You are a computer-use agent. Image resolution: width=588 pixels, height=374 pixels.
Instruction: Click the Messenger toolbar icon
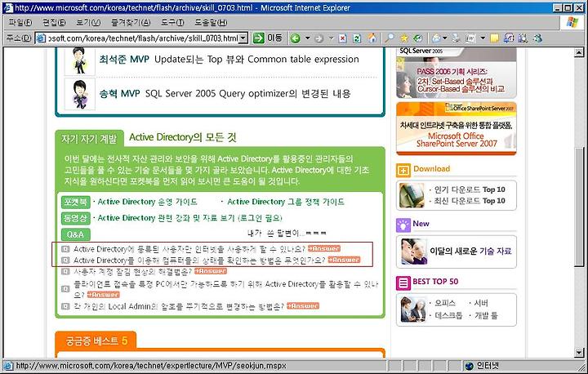pos(537,38)
